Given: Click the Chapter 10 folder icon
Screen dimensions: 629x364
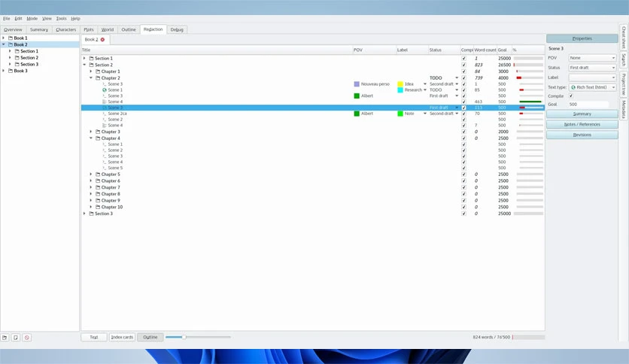Looking at the screenshot, I should click(x=98, y=207).
